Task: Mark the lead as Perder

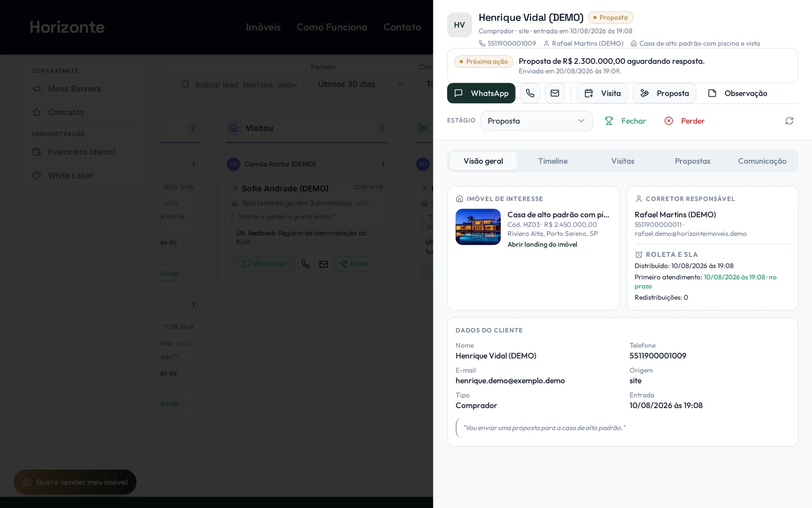Action: [684, 121]
